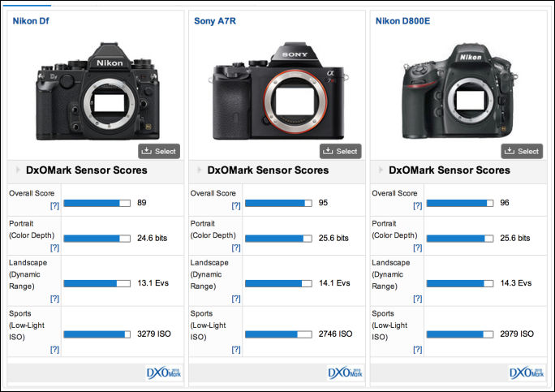The width and height of the screenshot is (555, 392).
Task: Select the Nikon D800E camera button
Action: coord(522,151)
